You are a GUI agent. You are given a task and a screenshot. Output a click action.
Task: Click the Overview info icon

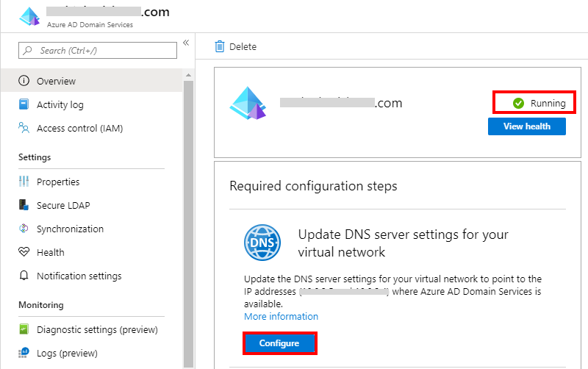24,81
